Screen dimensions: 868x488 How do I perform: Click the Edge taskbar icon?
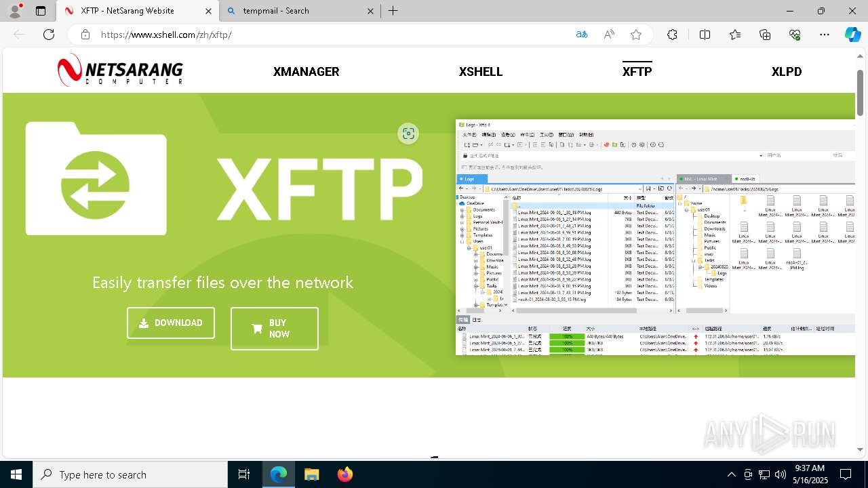point(279,474)
